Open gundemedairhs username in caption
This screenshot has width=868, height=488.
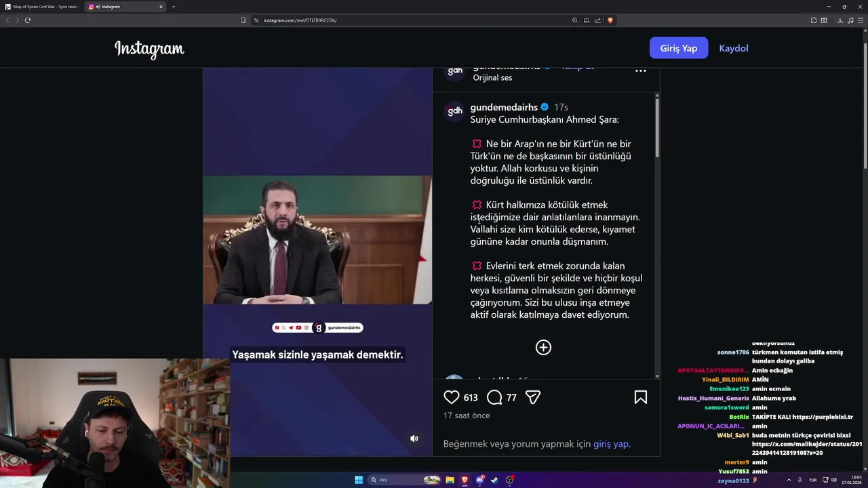[x=504, y=107]
